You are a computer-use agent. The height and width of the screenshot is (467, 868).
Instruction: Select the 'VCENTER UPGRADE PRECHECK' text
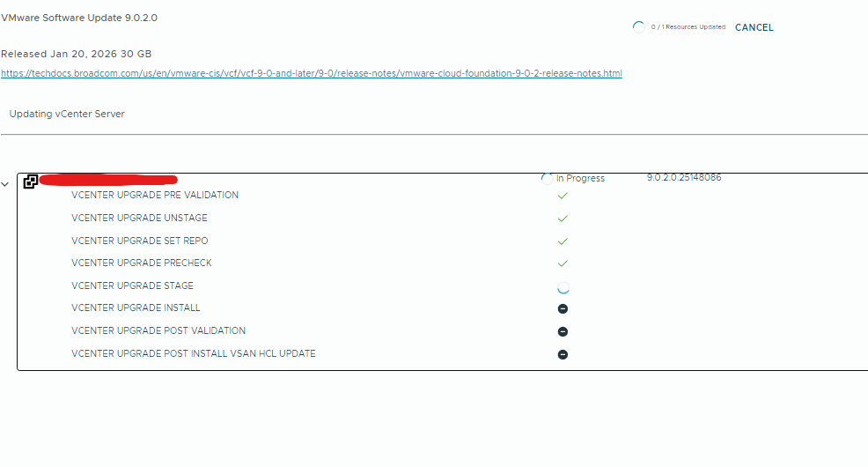(142, 263)
